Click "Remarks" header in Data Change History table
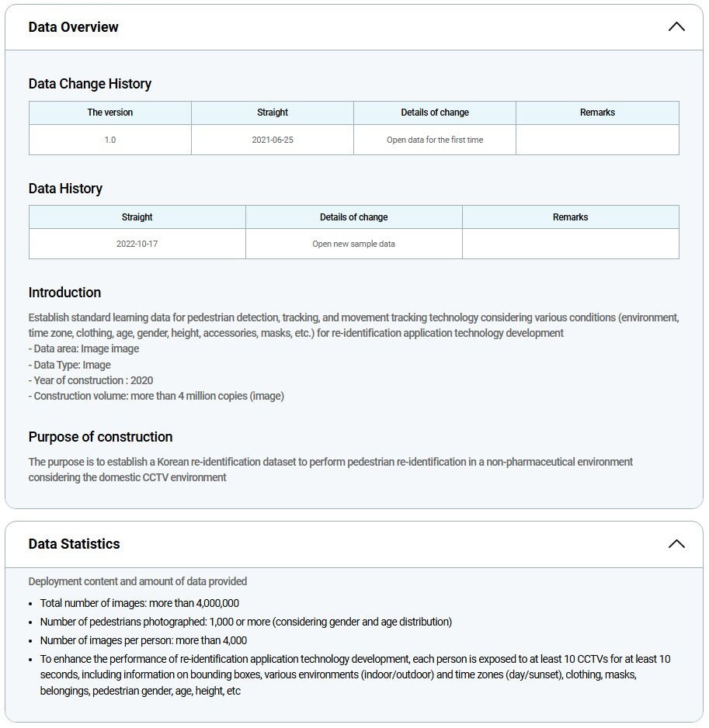The height and width of the screenshot is (728, 709). [597, 113]
